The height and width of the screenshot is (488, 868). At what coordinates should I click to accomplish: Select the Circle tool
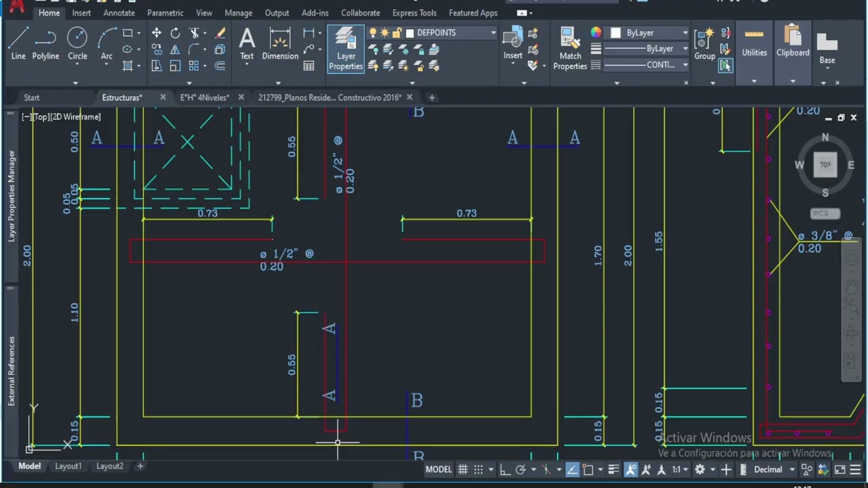[x=77, y=43]
